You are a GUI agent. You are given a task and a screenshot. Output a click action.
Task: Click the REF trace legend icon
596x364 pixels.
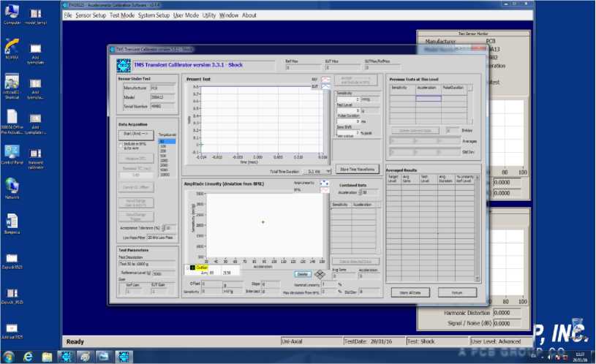325,78
